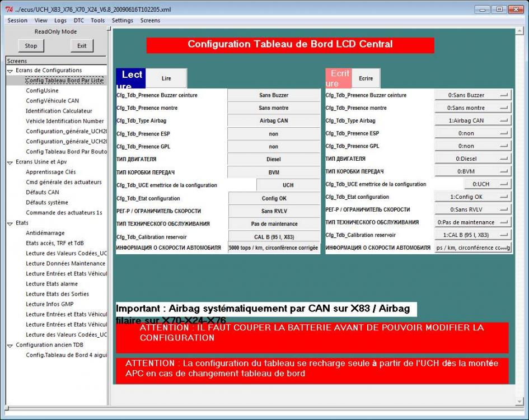Select ConfigUsine in the tree
The image size is (529, 420).
point(42,91)
